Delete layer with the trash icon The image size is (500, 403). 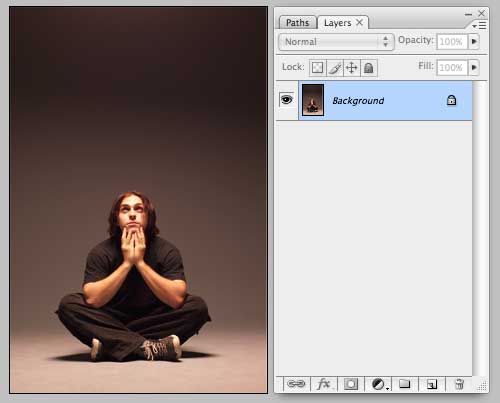click(459, 384)
